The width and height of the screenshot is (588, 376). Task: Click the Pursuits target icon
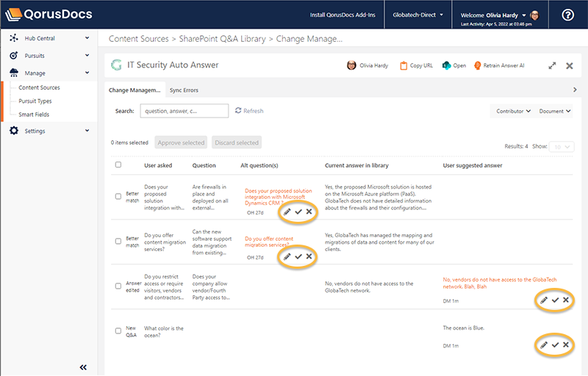pyautogui.click(x=14, y=55)
